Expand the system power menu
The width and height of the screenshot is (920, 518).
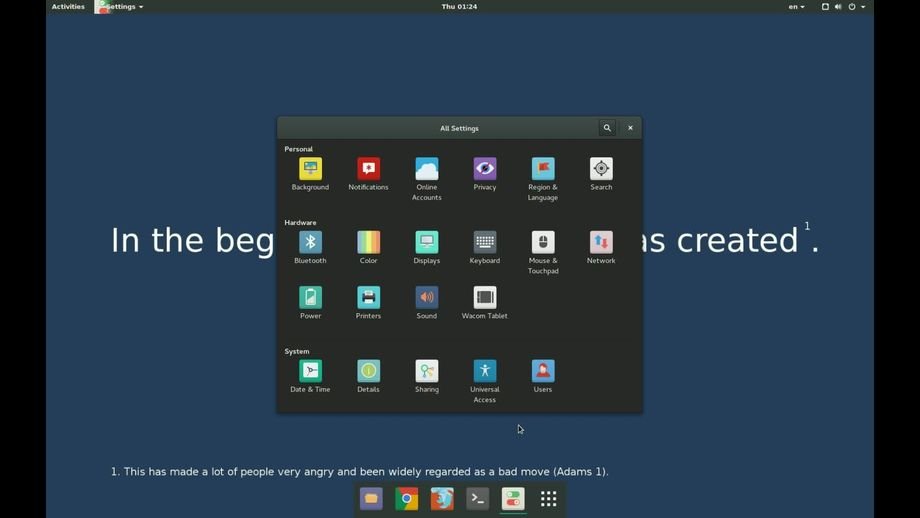(x=856, y=7)
